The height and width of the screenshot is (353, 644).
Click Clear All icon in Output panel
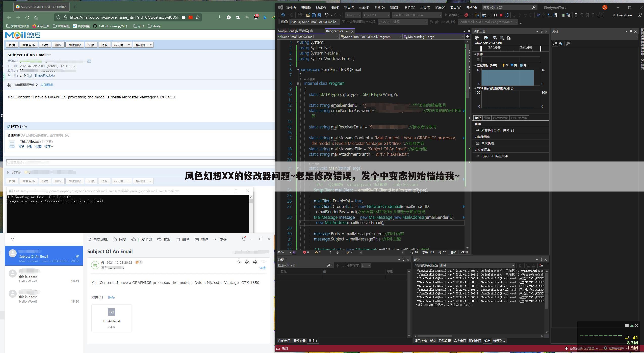coord(541,265)
